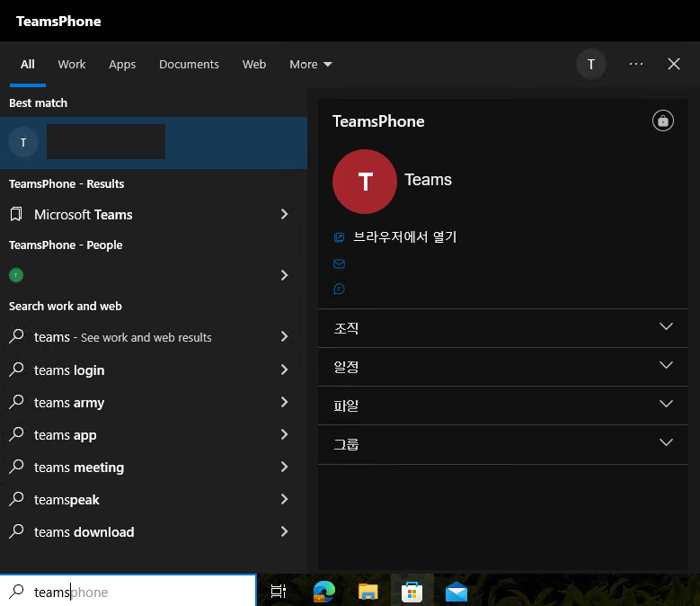
Task: Expand arrow next to 'teams login'
Action: coord(284,370)
